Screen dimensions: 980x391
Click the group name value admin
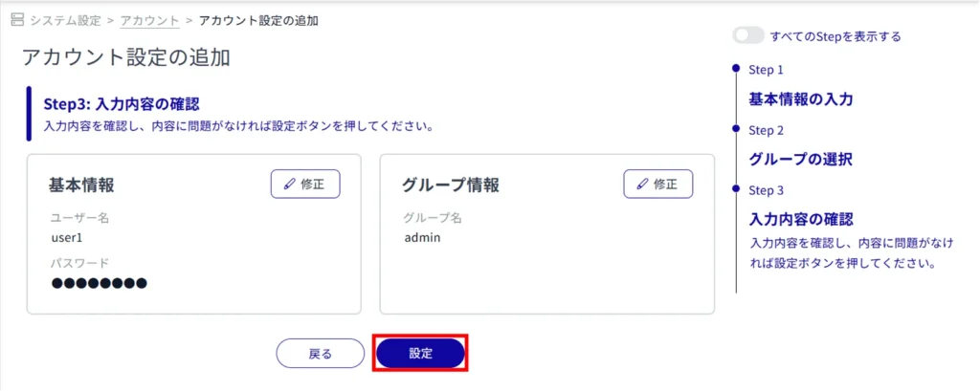(x=422, y=237)
